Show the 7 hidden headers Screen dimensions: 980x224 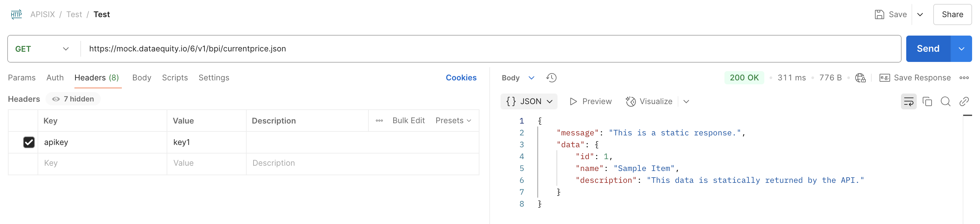click(73, 99)
